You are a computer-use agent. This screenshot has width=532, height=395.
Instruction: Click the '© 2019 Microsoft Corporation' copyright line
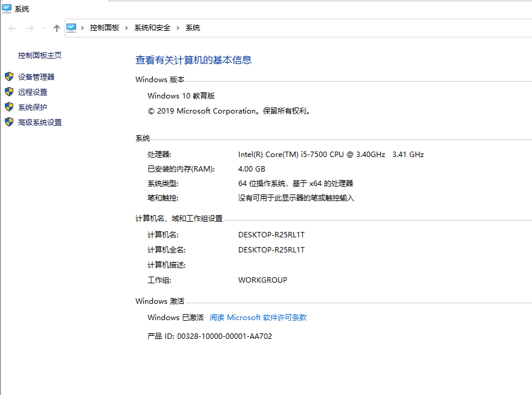229,111
